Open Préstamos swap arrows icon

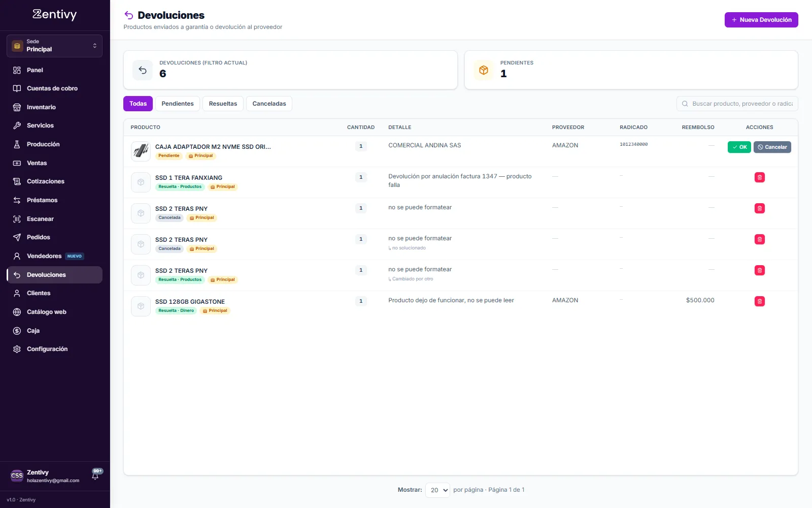(17, 200)
